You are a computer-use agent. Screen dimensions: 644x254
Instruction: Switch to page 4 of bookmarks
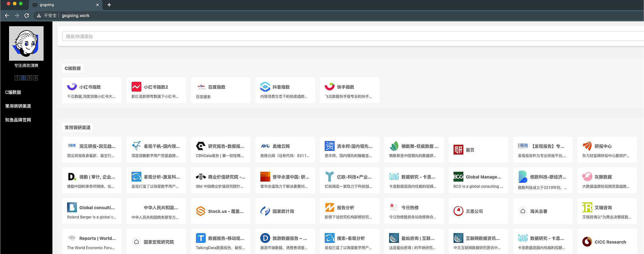pyautogui.click(x=35, y=77)
